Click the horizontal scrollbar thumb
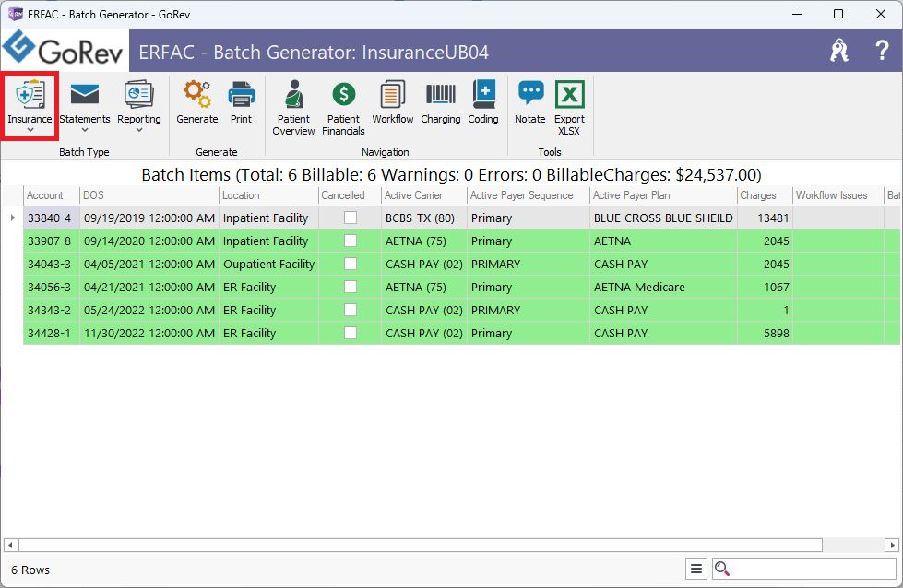 (x=421, y=545)
